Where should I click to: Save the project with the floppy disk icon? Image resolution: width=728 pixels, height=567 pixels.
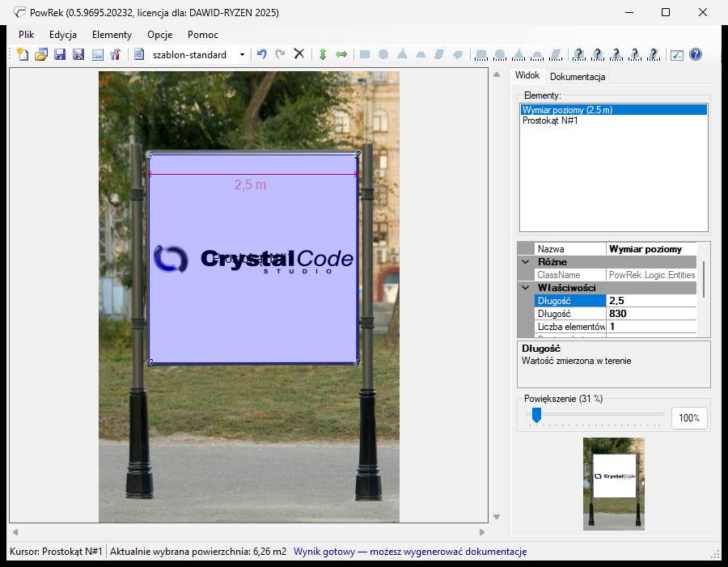pos(60,54)
